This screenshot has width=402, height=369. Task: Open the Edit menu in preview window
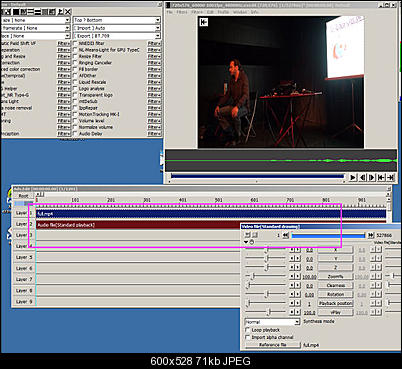210,12
